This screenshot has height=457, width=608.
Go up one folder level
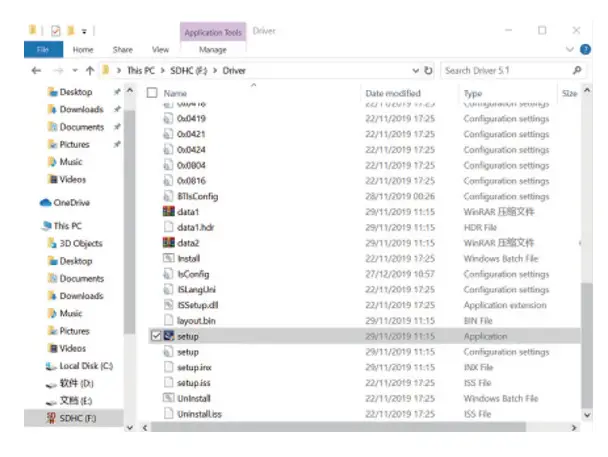point(90,71)
